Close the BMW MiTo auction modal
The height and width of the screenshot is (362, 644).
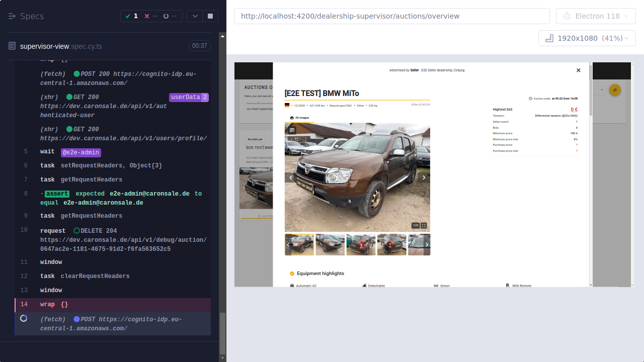(x=578, y=70)
